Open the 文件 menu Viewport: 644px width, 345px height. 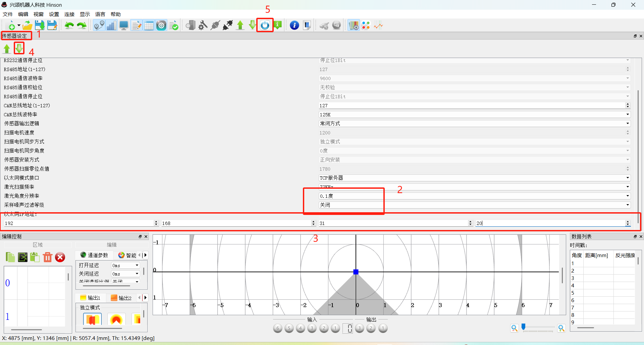click(x=8, y=14)
